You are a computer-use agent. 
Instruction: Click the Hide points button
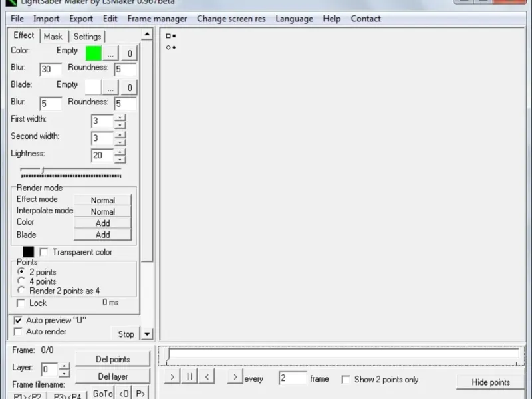(x=491, y=382)
